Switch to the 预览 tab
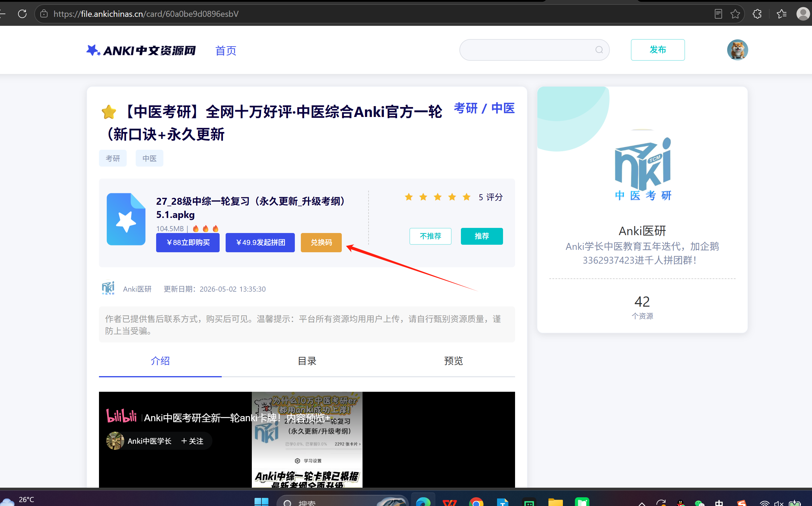Image resolution: width=812 pixels, height=506 pixels. coord(453,361)
